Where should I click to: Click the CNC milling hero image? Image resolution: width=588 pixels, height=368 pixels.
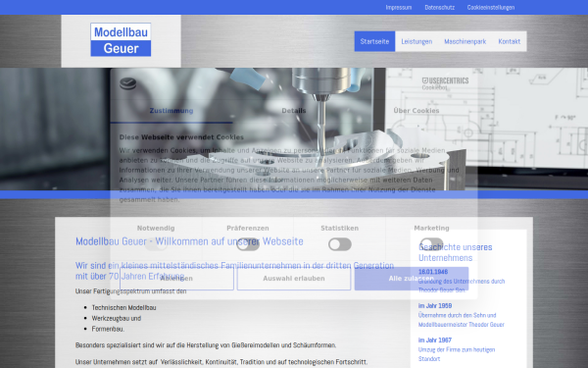(294, 129)
